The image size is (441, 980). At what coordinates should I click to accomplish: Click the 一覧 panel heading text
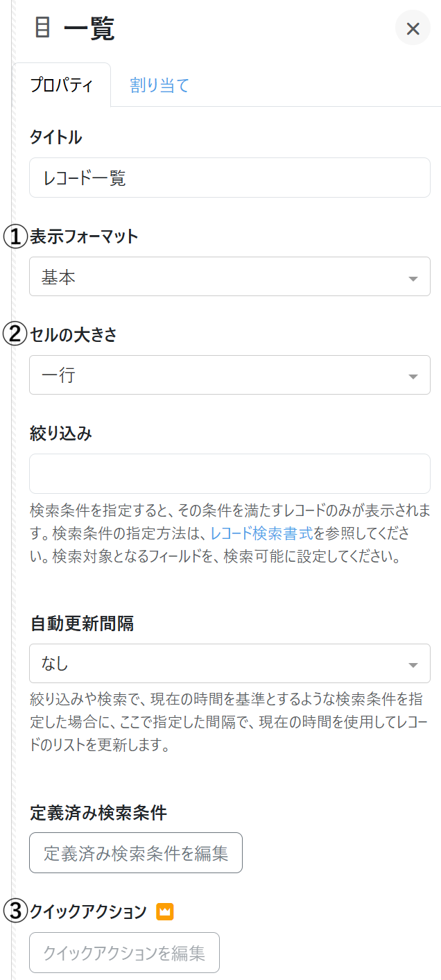[89, 29]
